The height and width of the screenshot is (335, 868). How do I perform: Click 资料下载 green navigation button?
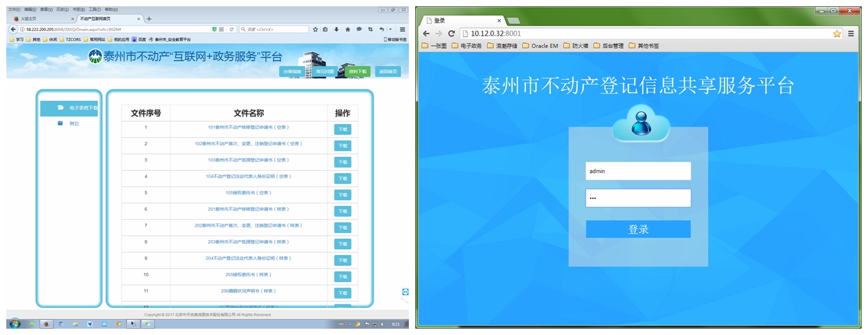[358, 72]
